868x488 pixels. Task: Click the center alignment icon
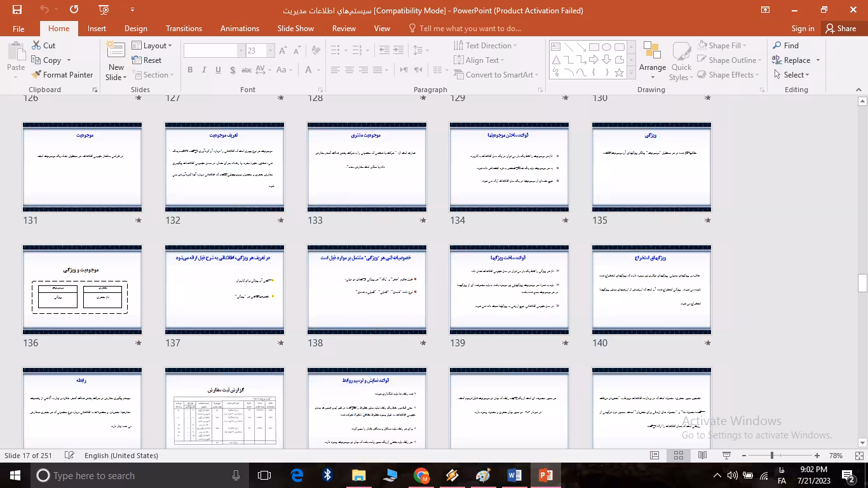tap(349, 70)
